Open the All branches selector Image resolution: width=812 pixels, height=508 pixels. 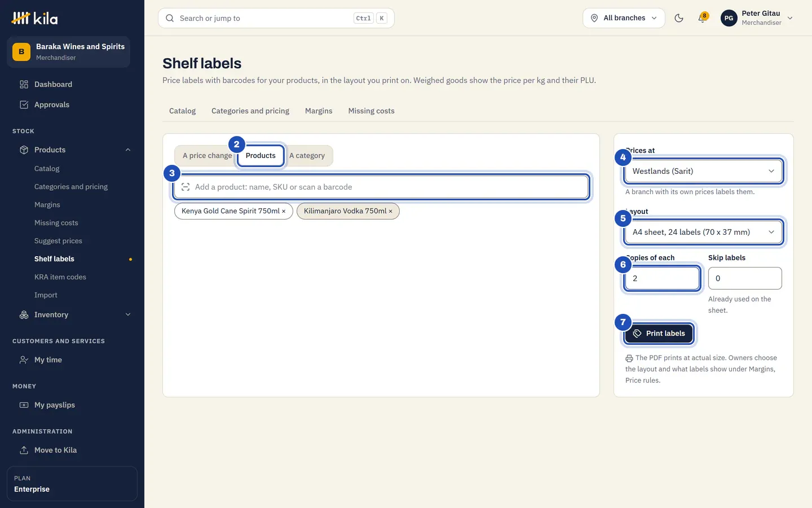[x=624, y=18]
